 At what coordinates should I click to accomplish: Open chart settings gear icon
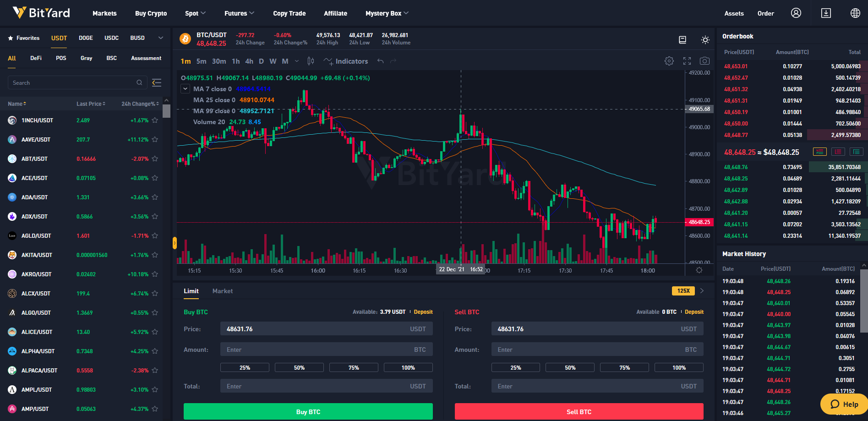[x=669, y=61]
